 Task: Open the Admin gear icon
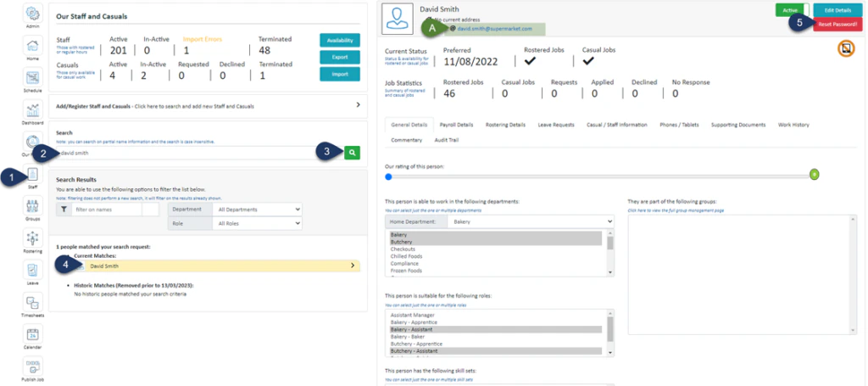click(33, 12)
